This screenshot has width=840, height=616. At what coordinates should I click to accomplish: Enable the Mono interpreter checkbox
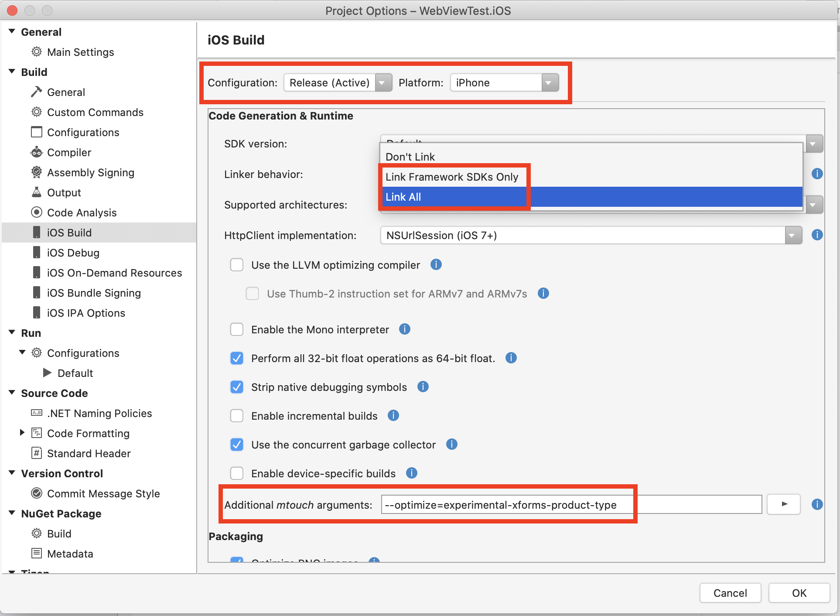click(x=237, y=329)
